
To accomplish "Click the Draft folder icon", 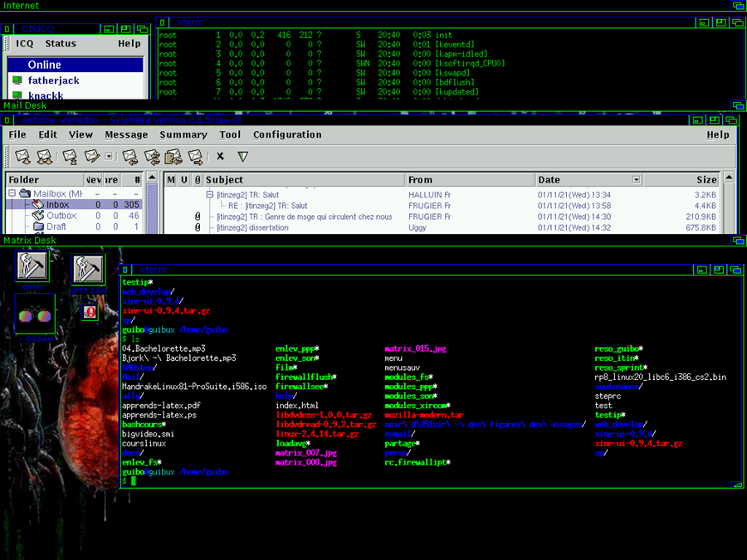I will pos(38,226).
